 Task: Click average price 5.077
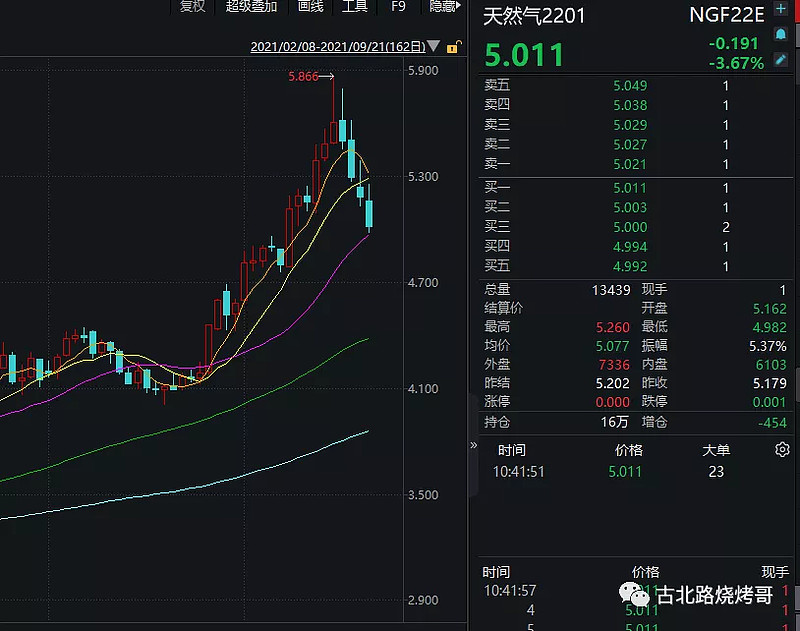[613, 346]
